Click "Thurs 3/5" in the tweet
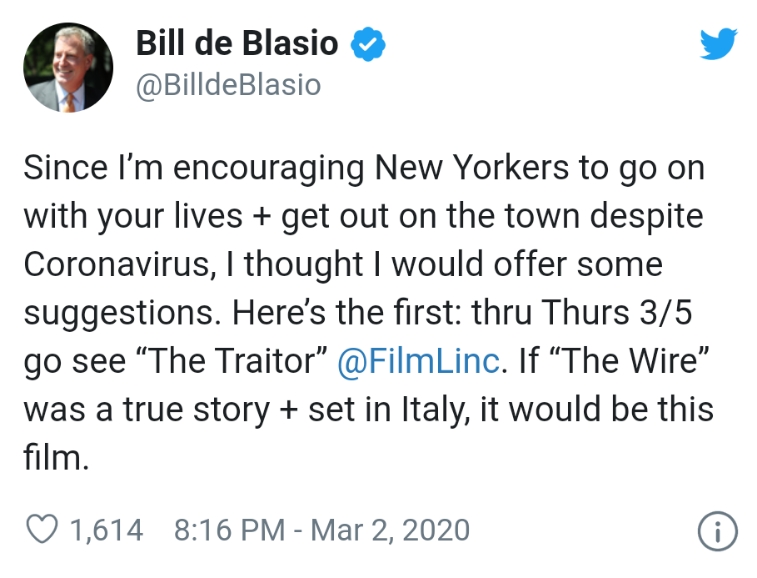This screenshot has width=757, height=578. click(x=617, y=312)
